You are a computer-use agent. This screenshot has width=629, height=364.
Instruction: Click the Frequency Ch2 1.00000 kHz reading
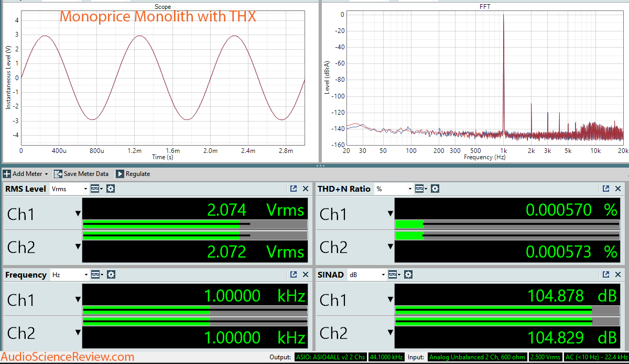point(254,338)
